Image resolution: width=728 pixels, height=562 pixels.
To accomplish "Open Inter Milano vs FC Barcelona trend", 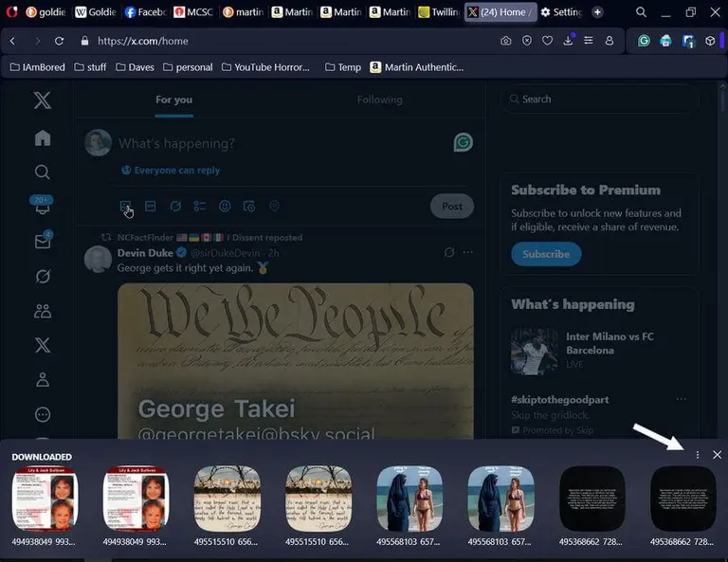I will pyautogui.click(x=598, y=351).
